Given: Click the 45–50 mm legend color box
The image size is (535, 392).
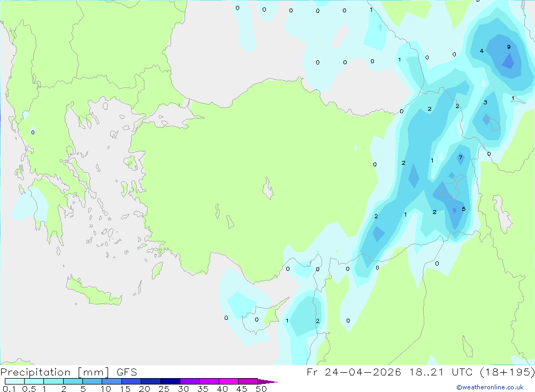Looking at the screenshot, I should coord(248,381).
